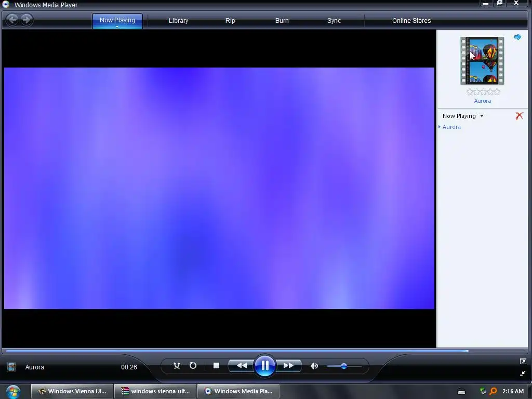This screenshot has height=399, width=532.
Task: Open Windows Vienna Ul... taskbar window
Action: point(72,391)
